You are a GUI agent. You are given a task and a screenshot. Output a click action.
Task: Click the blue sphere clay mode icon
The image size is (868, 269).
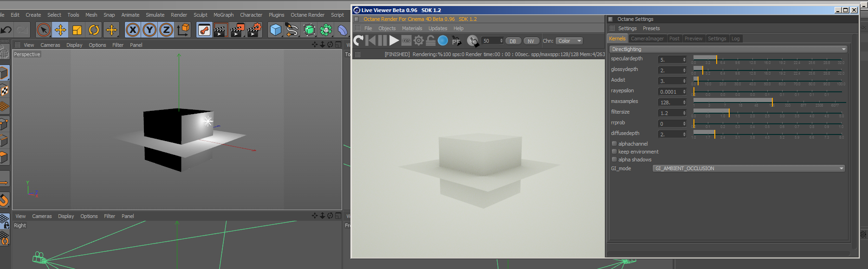pyautogui.click(x=443, y=41)
